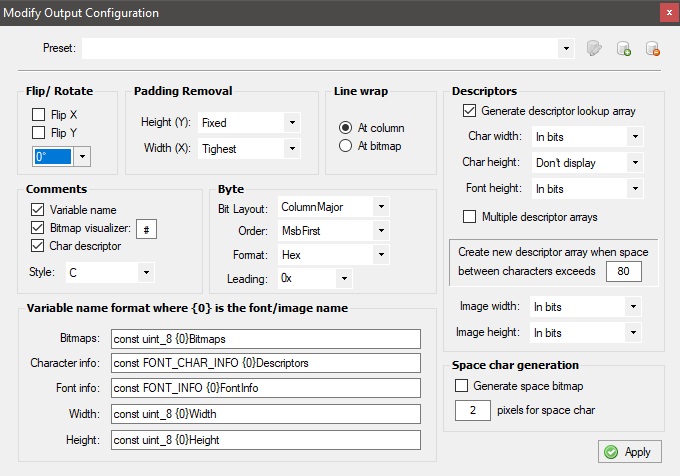
Task: Toggle the Flip Y checkbox
Action: pos(39,132)
